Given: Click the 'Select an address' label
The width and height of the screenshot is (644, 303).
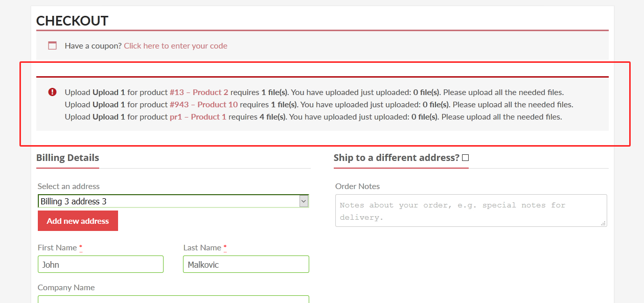Looking at the screenshot, I should 68,187.
